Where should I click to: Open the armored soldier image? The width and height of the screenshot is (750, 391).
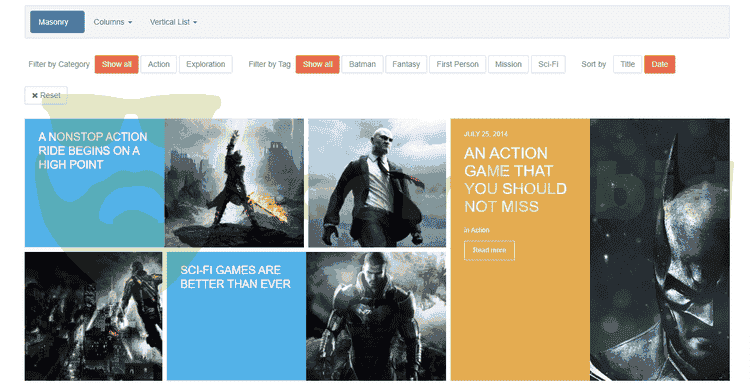click(376, 316)
